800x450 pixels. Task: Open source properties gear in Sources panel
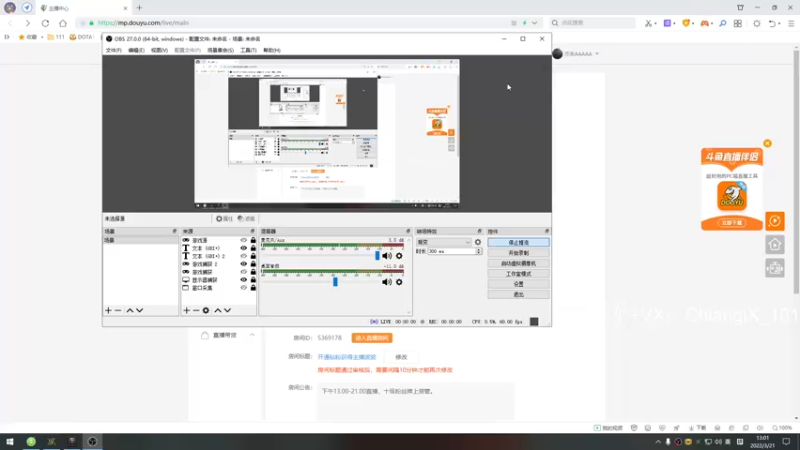(x=206, y=310)
